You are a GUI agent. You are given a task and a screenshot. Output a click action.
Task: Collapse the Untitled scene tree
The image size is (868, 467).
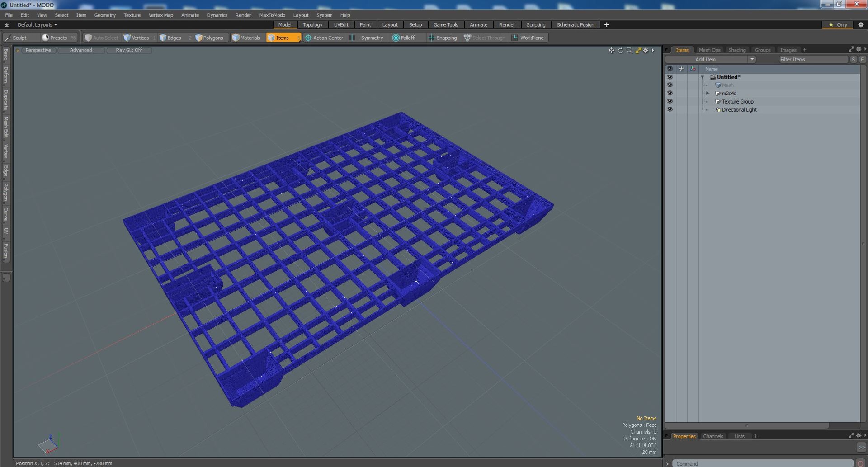[703, 77]
